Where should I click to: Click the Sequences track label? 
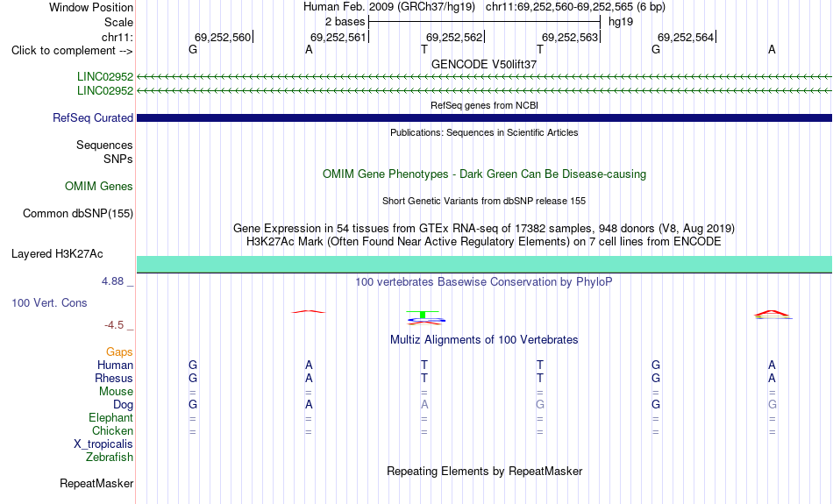(104, 145)
